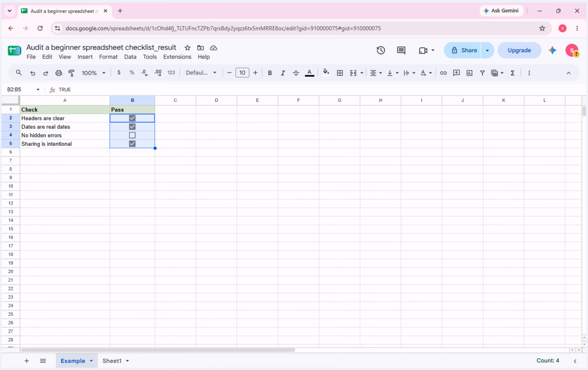Toggle Strikethrough formatting

[296, 73]
